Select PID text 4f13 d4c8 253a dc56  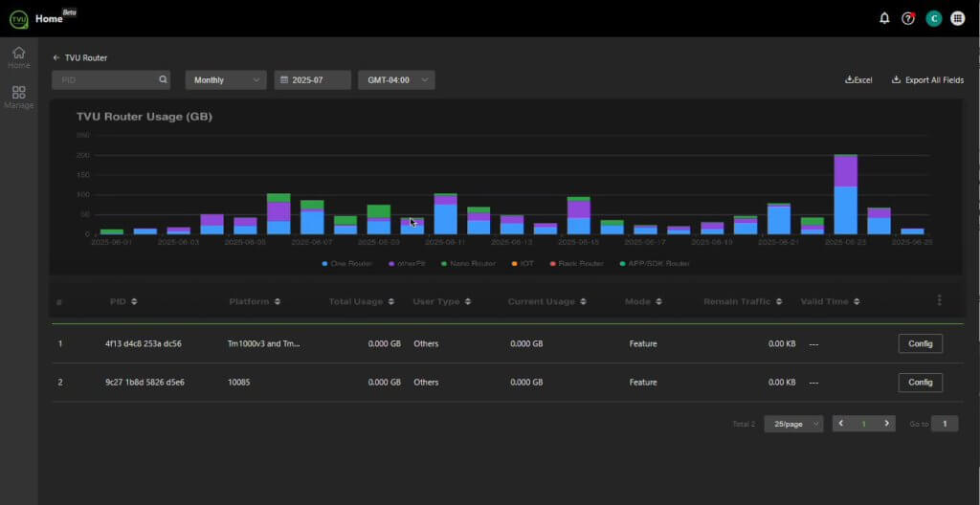click(144, 343)
